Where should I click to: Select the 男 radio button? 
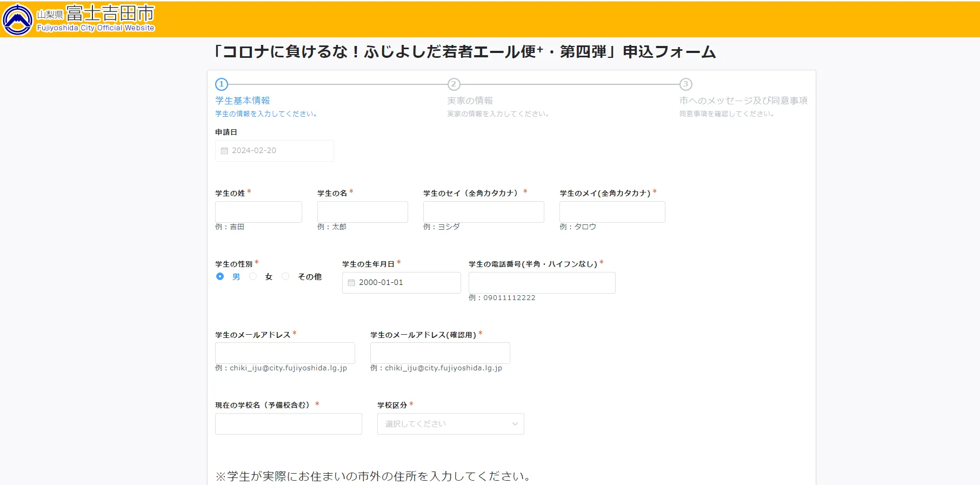click(x=220, y=276)
